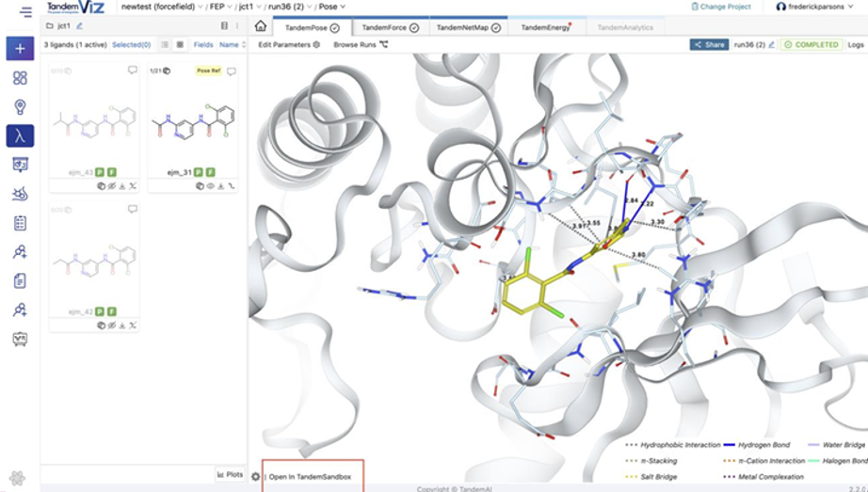Click the panel layout icon in jct1 header
The height and width of the screenshot is (492, 868).
coord(224,26)
